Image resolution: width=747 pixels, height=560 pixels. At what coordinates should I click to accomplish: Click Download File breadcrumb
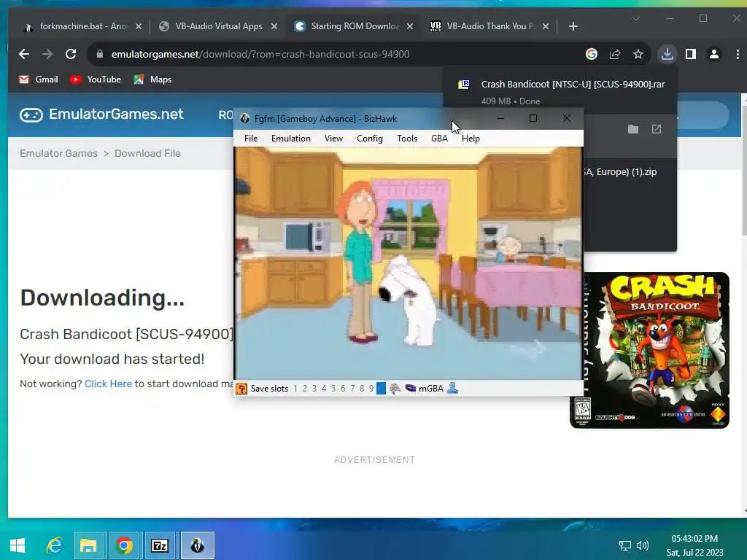tap(147, 153)
